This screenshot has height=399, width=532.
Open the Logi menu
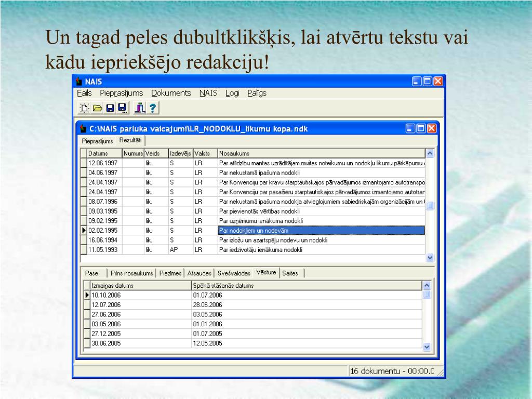232,93
